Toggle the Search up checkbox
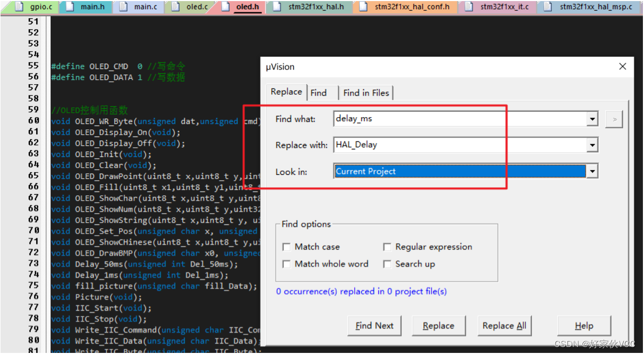This screenshot has width=644, height=354. (x=387, y=264)
